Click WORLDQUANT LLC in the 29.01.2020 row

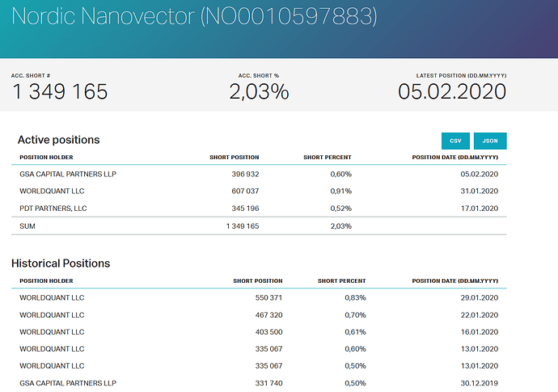click(52, 297)
